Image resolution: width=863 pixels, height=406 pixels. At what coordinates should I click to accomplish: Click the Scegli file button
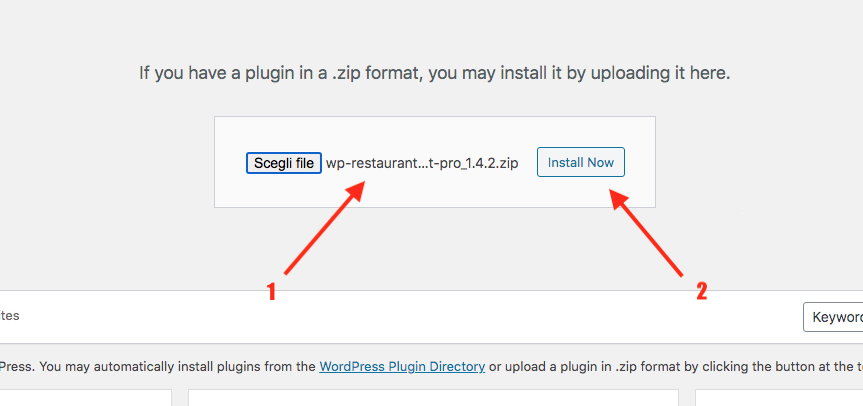[284, 163]
